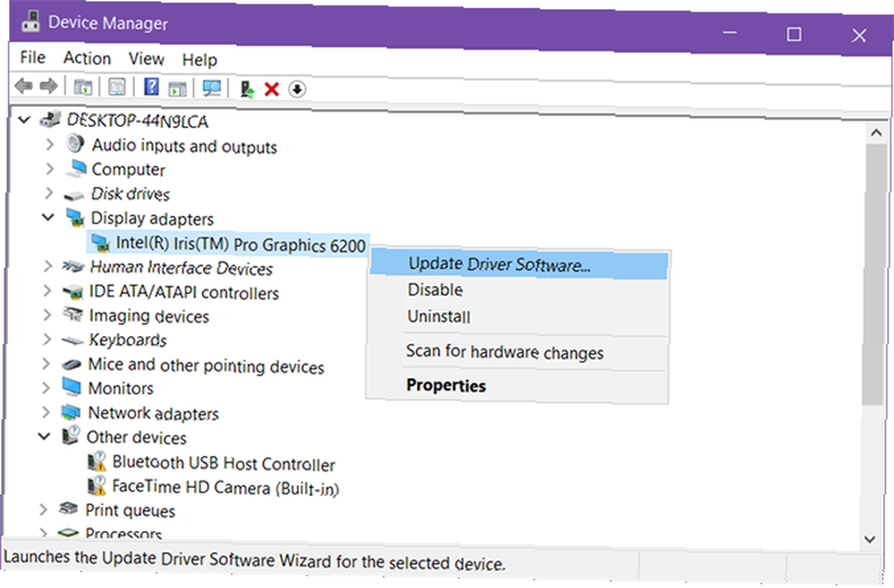Click the Bluetooth USB Host Controller warning icon
894x588 pixels.
tap(97, 460)
